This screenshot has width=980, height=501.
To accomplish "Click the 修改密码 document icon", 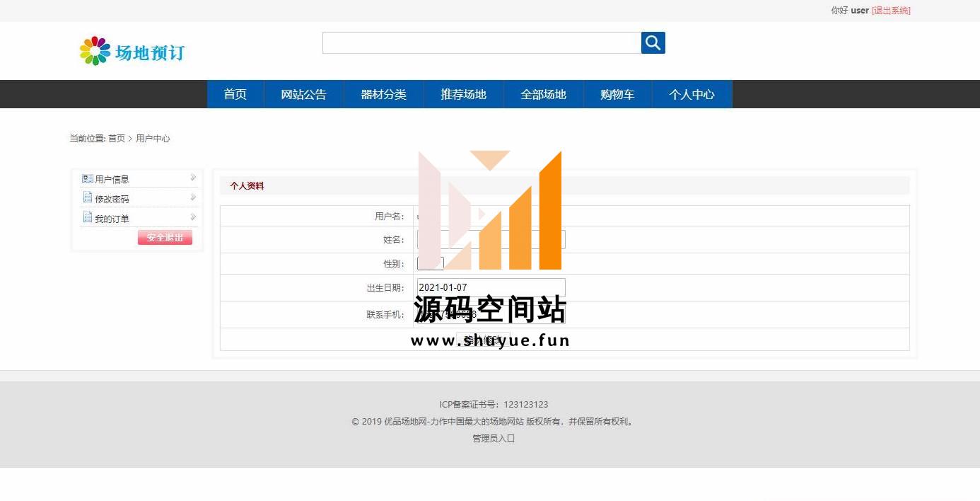I will click(x=88, y=197).
